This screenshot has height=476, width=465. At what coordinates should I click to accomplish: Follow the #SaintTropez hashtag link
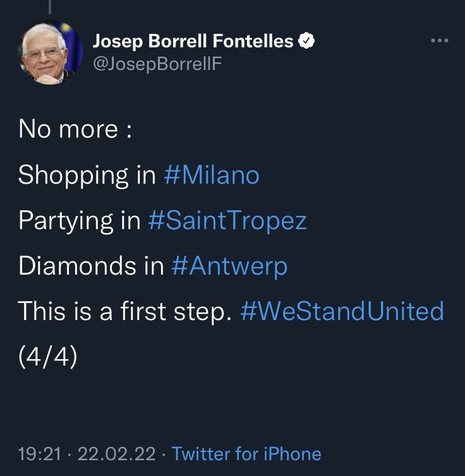227,220
